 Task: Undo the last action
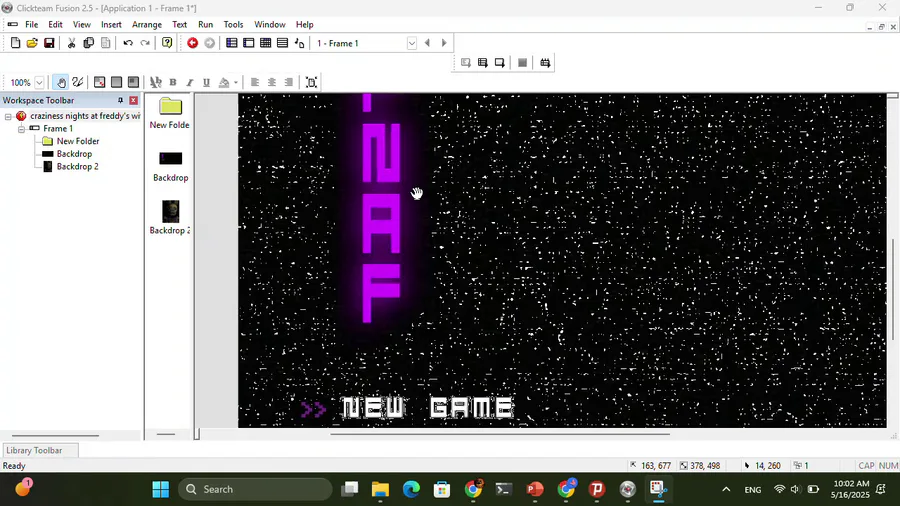(128, 43)
